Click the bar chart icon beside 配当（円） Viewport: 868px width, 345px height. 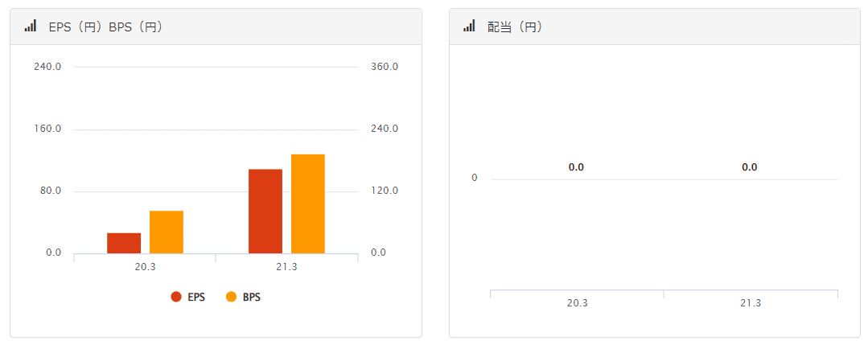[x=469, y=27]
